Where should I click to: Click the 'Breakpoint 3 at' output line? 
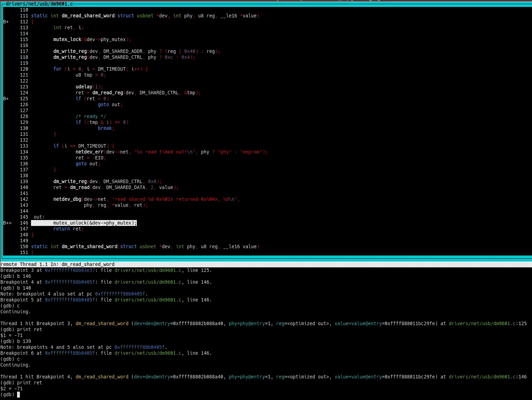106,270
